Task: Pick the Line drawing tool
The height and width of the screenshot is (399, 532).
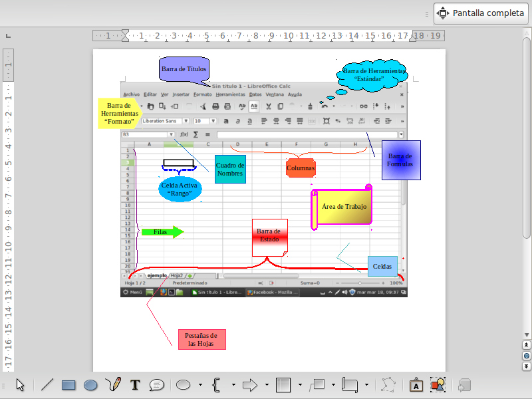Action: [47, 385]
